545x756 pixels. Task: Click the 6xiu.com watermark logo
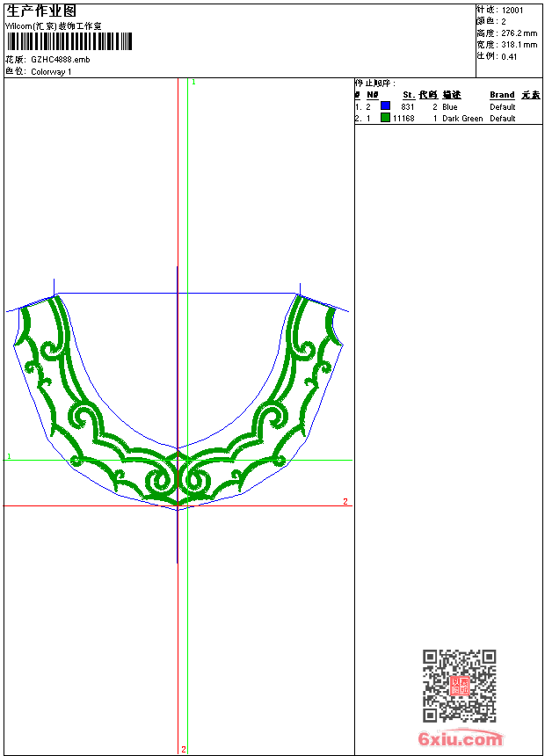point(461,739)
